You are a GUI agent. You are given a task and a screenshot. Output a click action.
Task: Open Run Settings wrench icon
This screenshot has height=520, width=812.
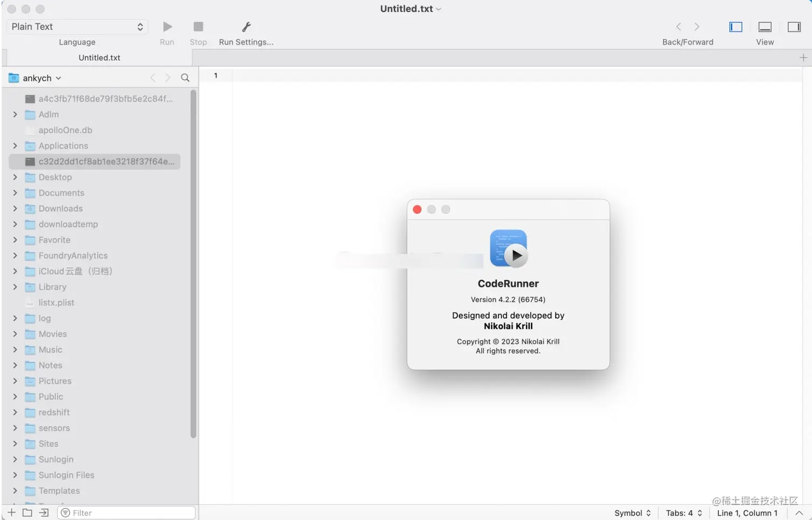click(247, 26)
